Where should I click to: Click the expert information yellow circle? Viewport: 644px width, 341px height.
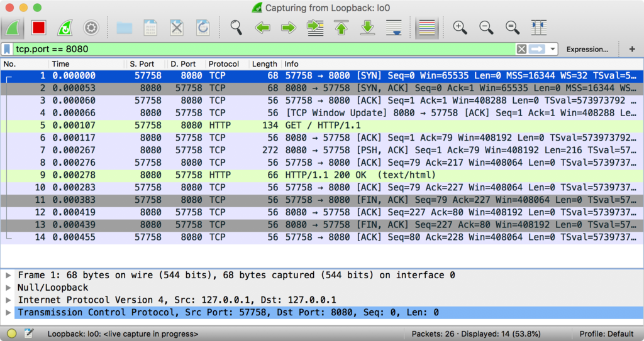point(11,333)
